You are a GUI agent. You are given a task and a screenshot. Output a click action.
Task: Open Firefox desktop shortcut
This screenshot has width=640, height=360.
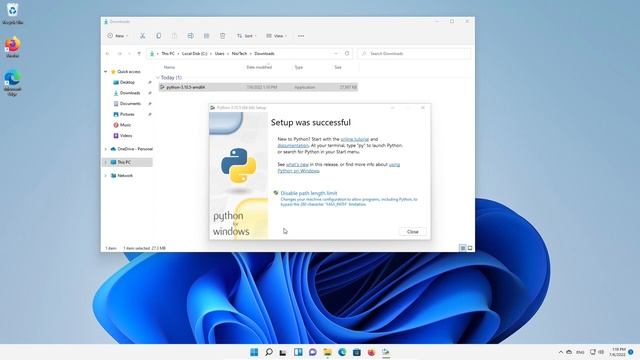13,47
